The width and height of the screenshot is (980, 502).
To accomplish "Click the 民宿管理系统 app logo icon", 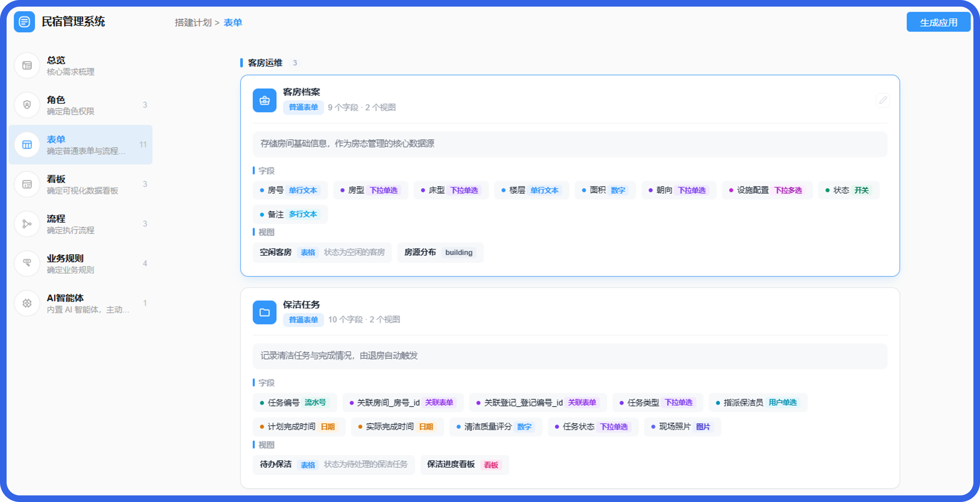I will point(24,22).
